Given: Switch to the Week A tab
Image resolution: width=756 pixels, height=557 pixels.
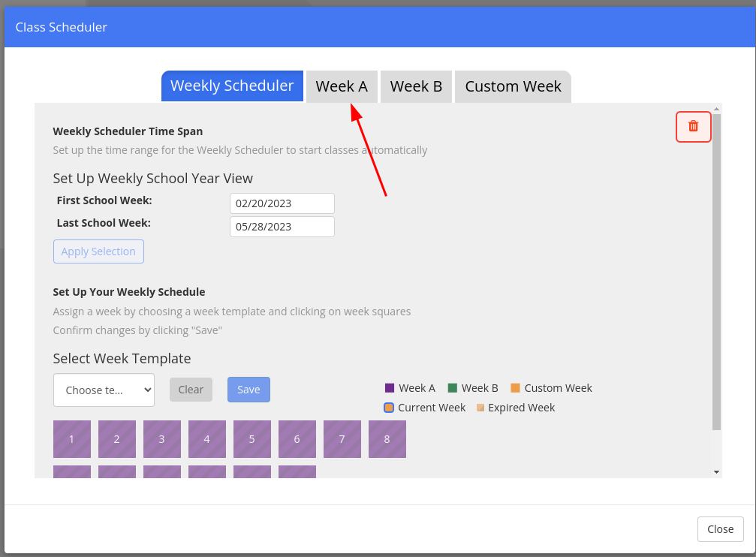Looking at the screenshot, I should coord(342,86).
